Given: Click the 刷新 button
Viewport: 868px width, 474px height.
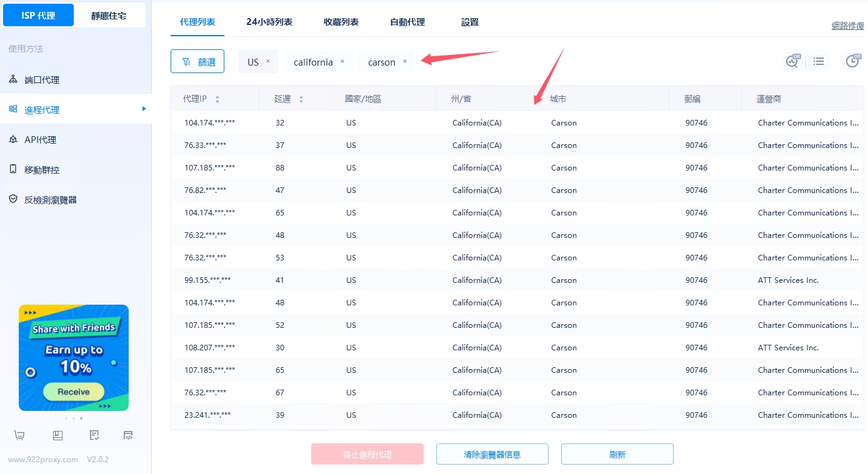Looking at the screenshot, I should pos(617,455).
